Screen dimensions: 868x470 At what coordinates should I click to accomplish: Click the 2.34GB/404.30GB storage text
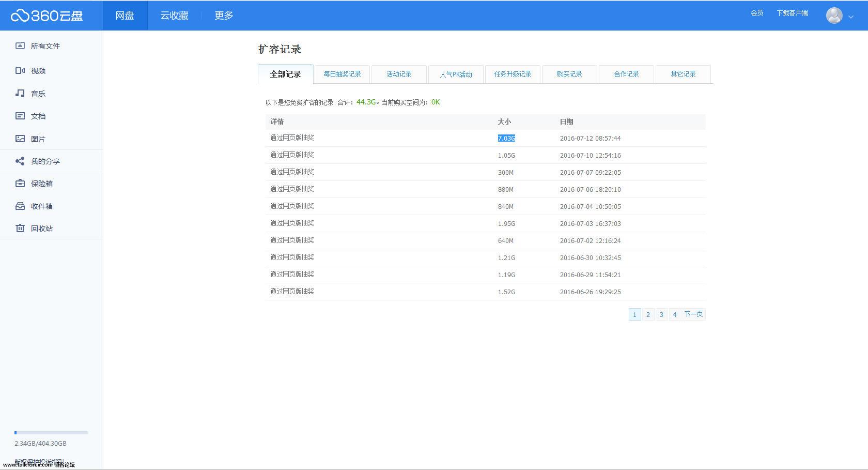[x=40, y=443]
